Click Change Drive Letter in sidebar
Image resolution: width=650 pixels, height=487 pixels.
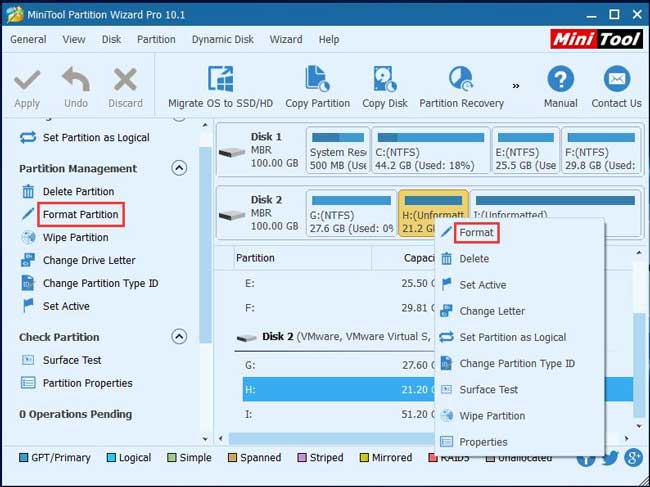[x=89, y=260]
